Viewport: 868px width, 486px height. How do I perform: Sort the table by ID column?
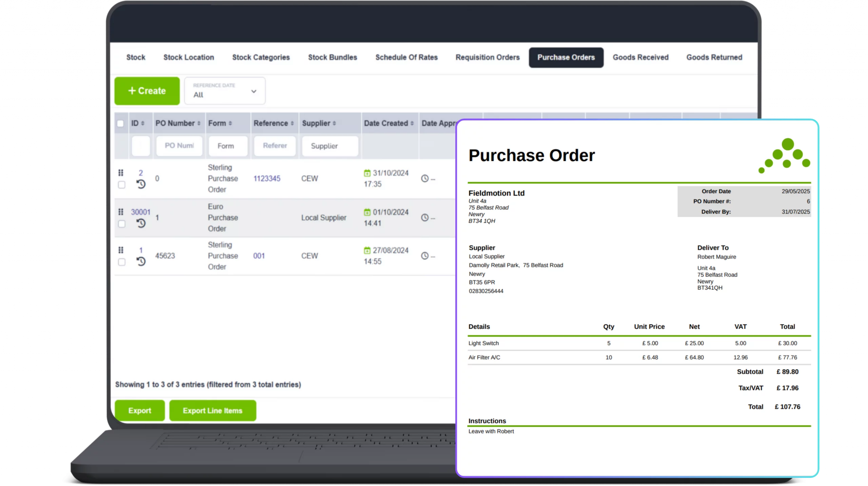coord(137,123)
